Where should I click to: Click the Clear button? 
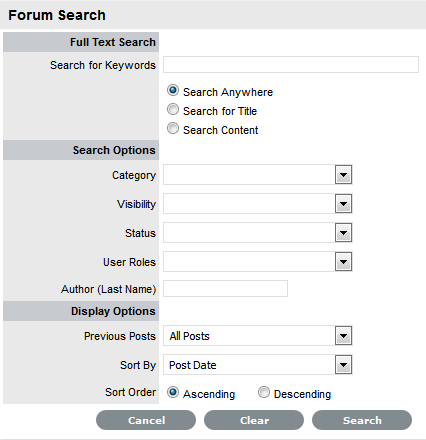click(x=254, y=420)
